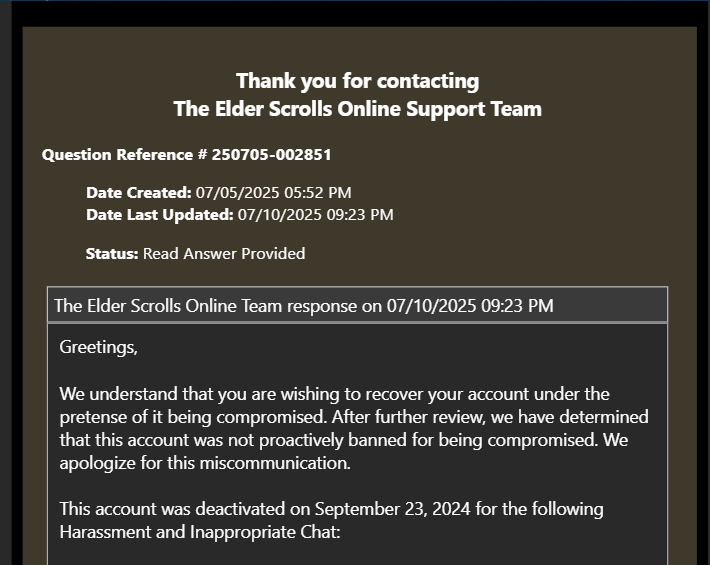Click the Question Reference number 250705-002851
Screen dimensions: 710x565
[271, 155]
